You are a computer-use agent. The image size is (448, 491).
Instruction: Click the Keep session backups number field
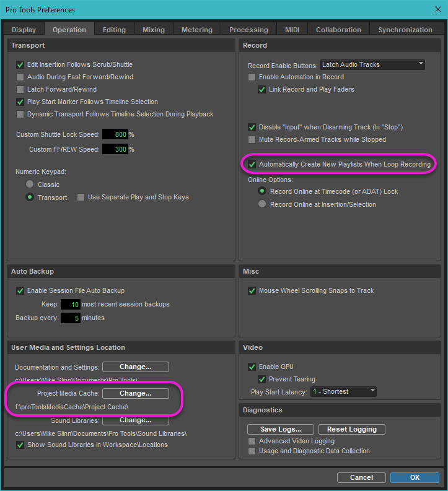tap(69, 305)
